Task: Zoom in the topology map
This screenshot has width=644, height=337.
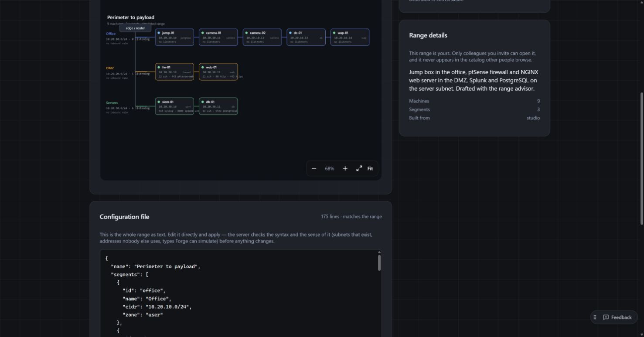Action: pos(345,169)
